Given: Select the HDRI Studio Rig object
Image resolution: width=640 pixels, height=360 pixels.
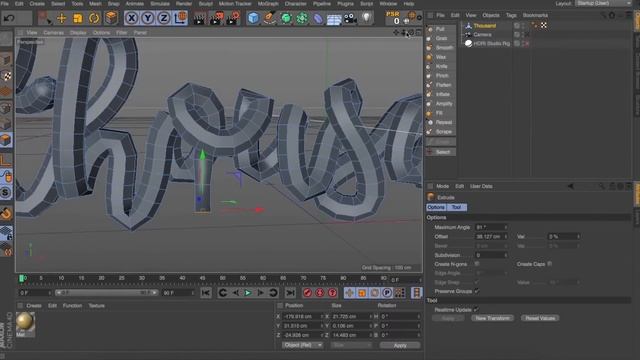Looking at the screenshot, I should coord(491,43).
